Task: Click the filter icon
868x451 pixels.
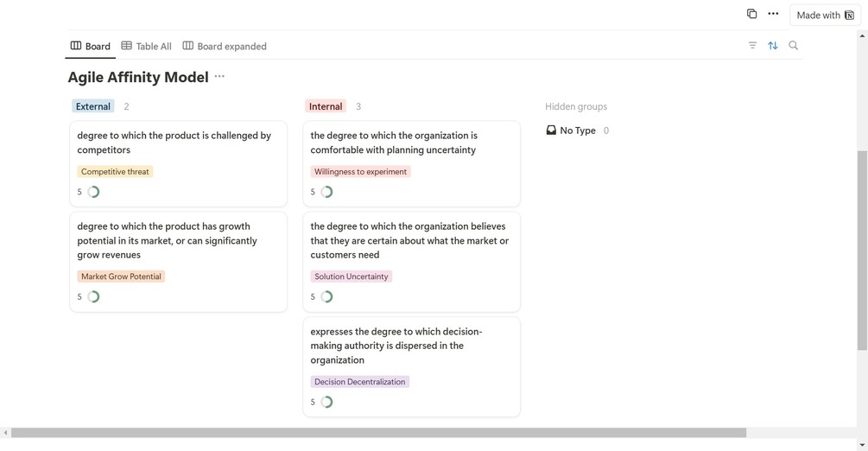Action: coord(752,46)
